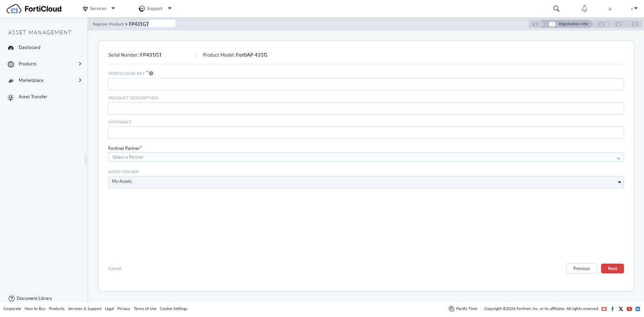Viewport: 644px width, 317px height.
Task: Click the Asset Transfer icon
Action: point(11,97)
